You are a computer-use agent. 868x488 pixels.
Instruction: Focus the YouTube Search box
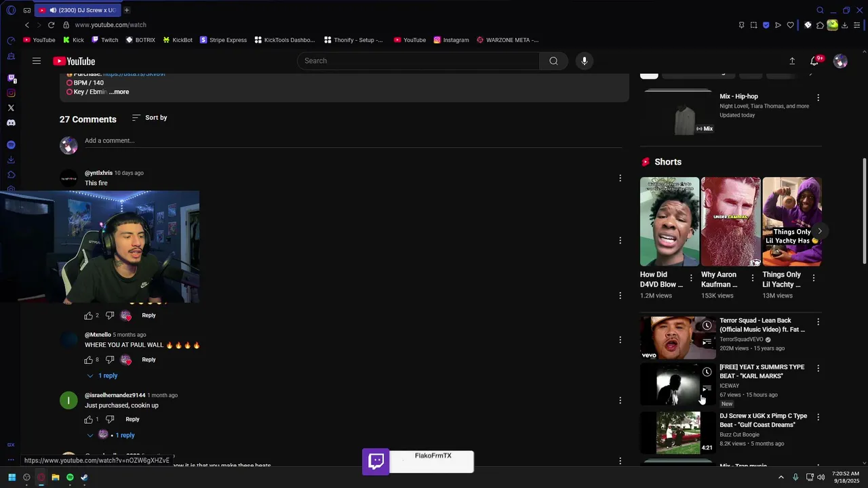coord(418,61)
